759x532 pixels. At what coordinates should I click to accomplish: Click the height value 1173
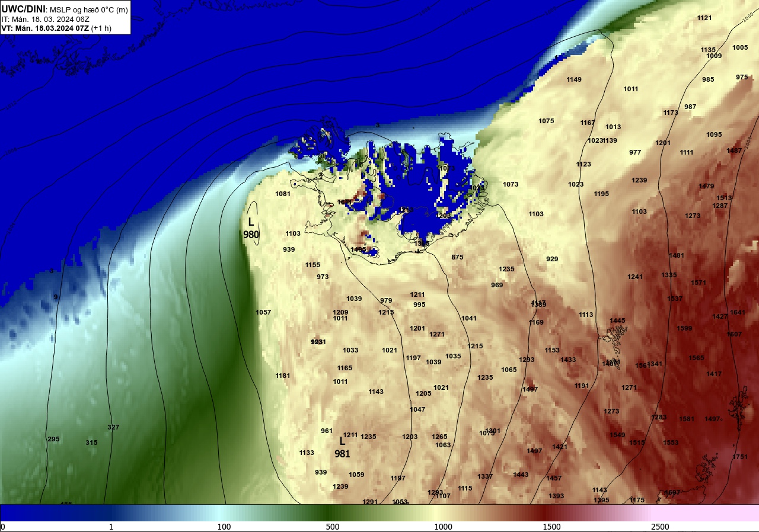point(671,113)
